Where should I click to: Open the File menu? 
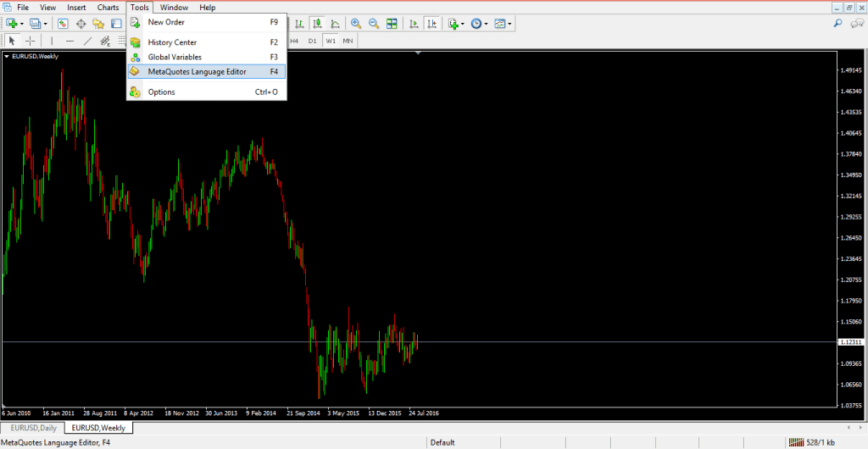pyautogui.click(x=23, y=7)
